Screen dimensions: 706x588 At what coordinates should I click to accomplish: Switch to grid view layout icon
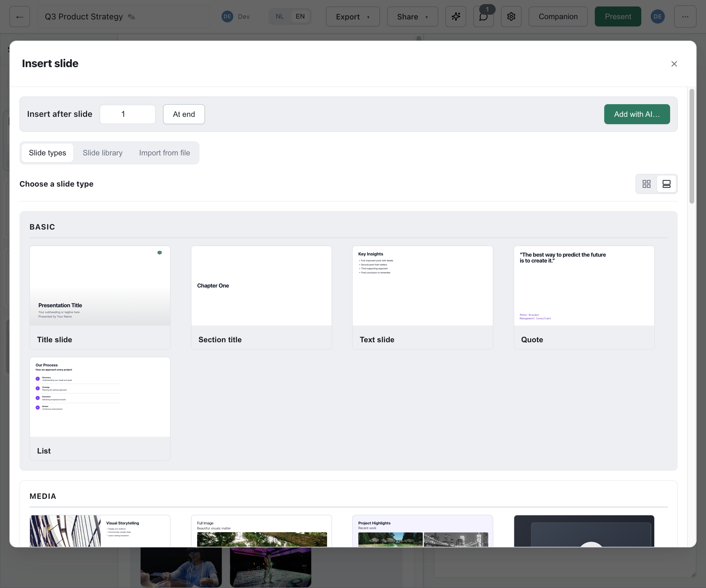(646, 184)
